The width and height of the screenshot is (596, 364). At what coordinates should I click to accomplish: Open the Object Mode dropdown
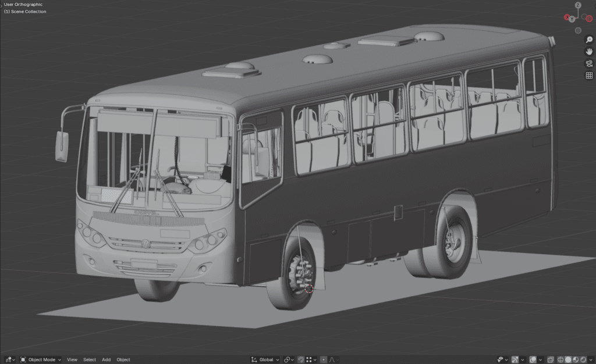41,359
